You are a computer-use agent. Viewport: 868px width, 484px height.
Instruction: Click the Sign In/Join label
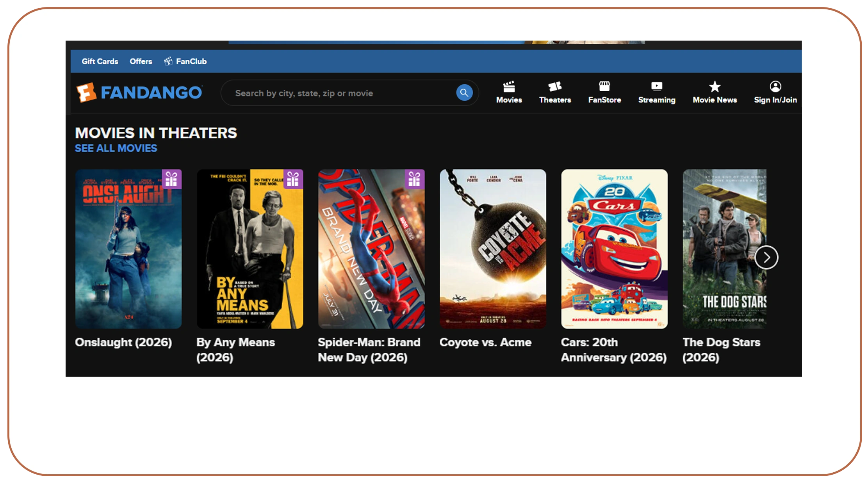tap(775, 100)
